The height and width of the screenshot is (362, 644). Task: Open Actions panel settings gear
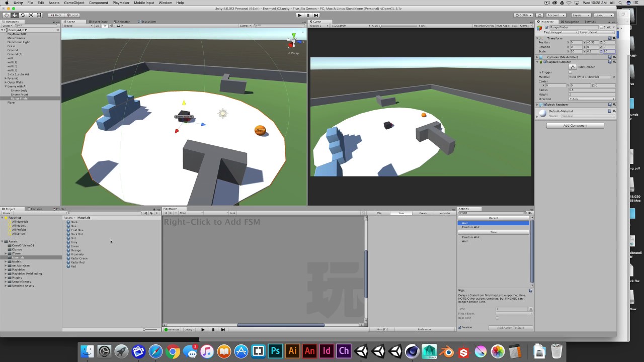point(530,213)
